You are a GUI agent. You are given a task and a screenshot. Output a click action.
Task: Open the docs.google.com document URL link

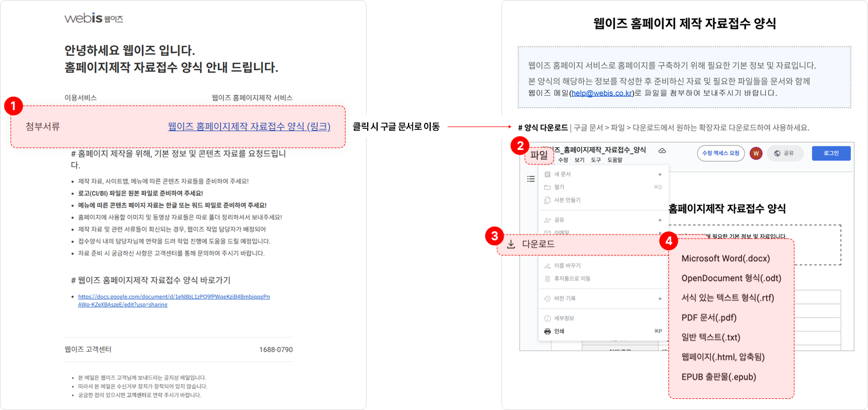[x=174, y=300]
